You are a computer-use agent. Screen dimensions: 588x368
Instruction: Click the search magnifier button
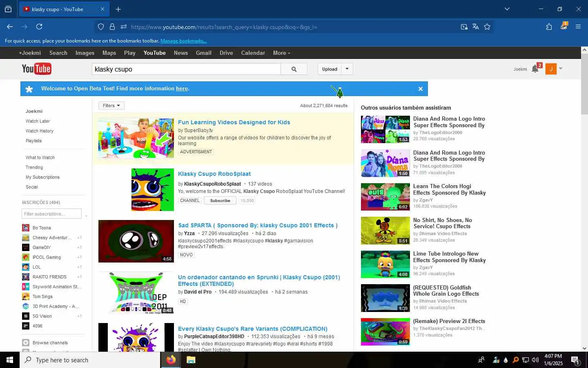pyautogui.click(x=294, y=69)
